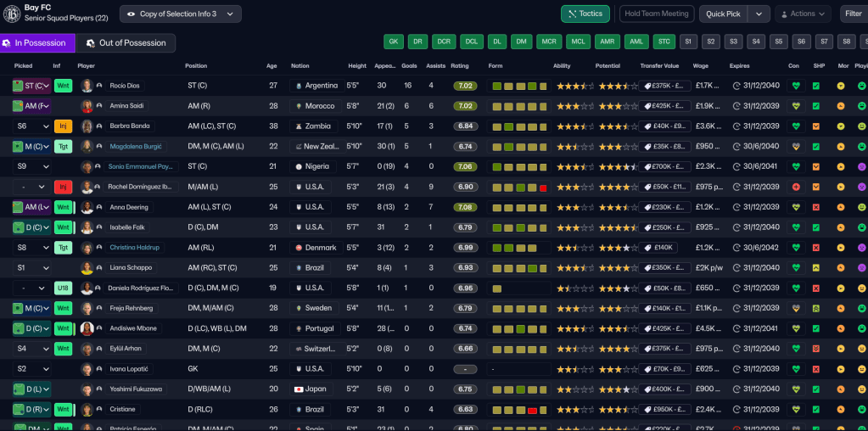Click Magdalena Burgić's Tgt transfer target badge

click(63, 147)
